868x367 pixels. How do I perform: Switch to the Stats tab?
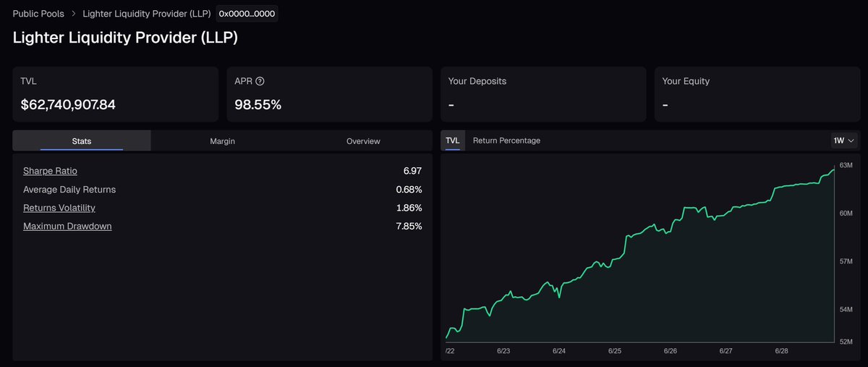click(82, 141)
